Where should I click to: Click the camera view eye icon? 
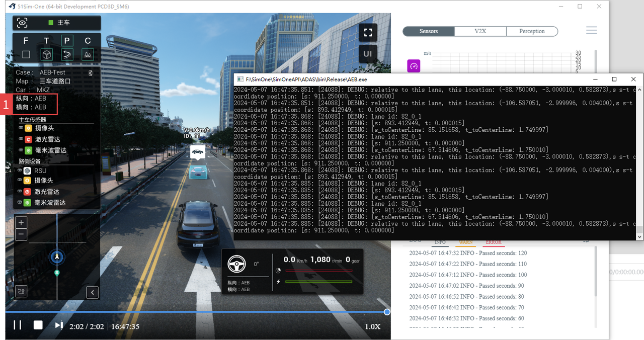point(22,23)
